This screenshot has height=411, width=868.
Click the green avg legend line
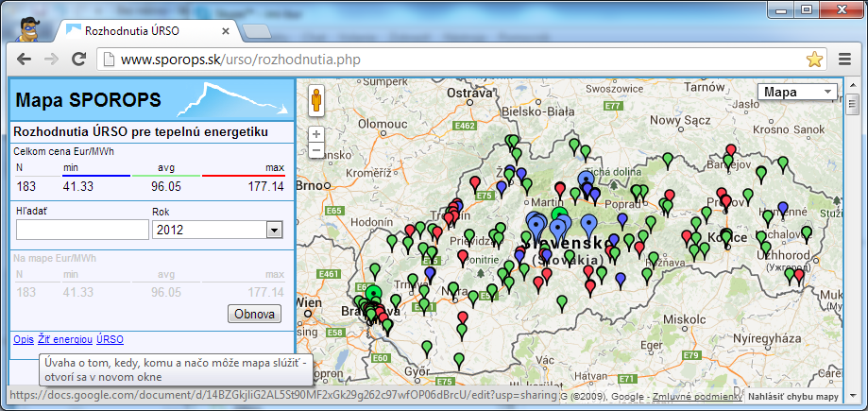click(x=166, y=176)
